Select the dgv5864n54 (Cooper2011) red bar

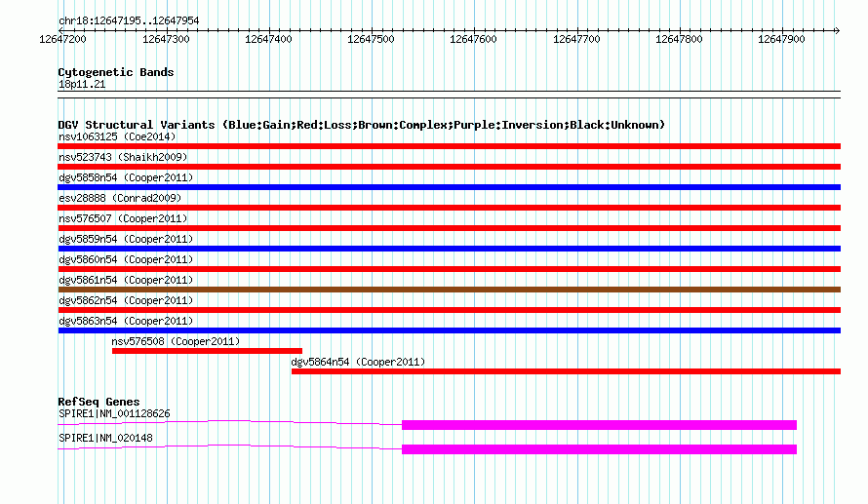(x=566, y=371)
